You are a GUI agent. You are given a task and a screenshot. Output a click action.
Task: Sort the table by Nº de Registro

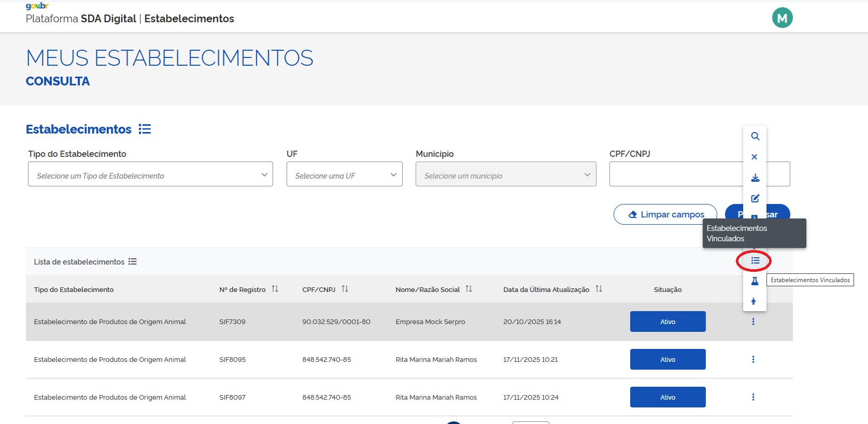click(x=275, y=289)
